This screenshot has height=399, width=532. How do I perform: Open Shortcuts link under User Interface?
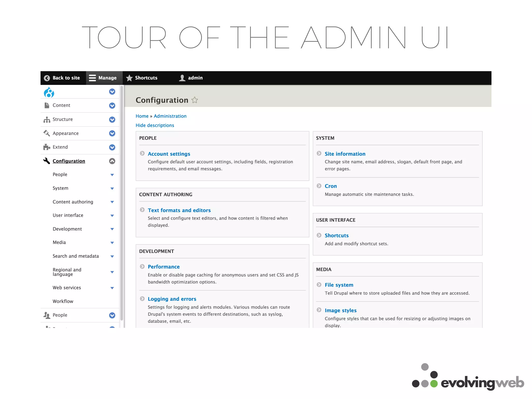[337, 235]
